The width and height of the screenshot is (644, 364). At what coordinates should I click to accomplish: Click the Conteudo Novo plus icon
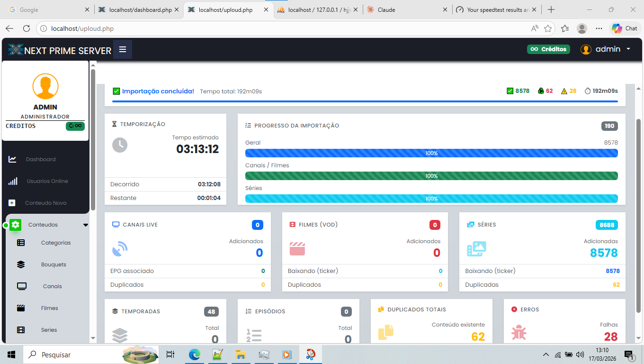click(12, 203)
